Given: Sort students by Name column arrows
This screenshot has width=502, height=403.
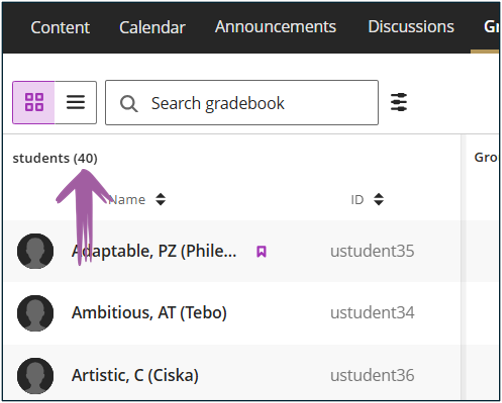Looking at the screenshot, I should click(x=161, y=199).
